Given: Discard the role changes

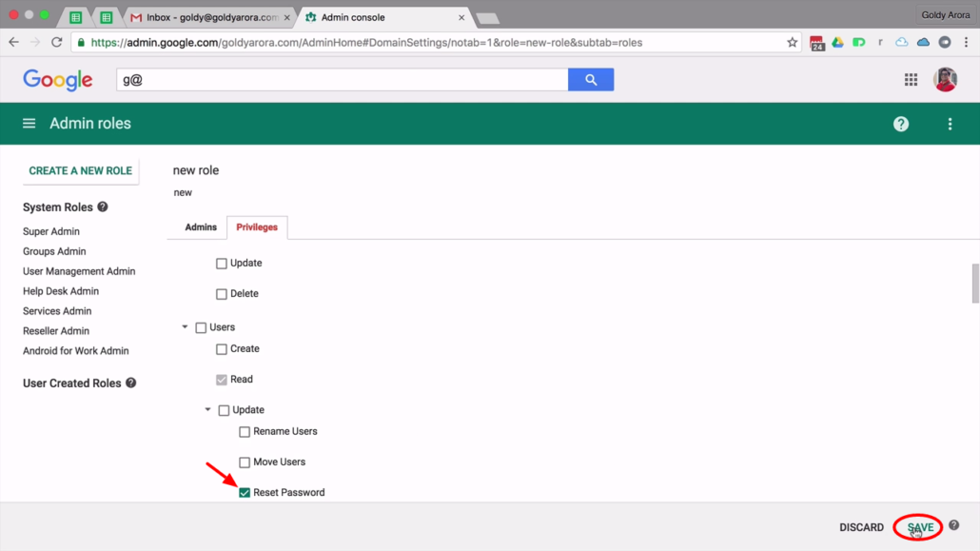Looking at the screenshot, I should (x=861, y=527).
